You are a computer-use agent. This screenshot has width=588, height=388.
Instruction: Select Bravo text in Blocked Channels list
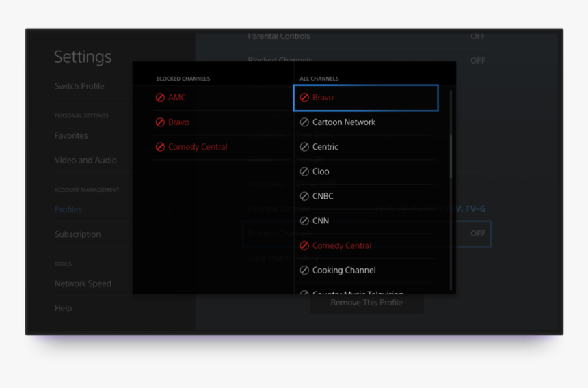[x=178, y=122]
